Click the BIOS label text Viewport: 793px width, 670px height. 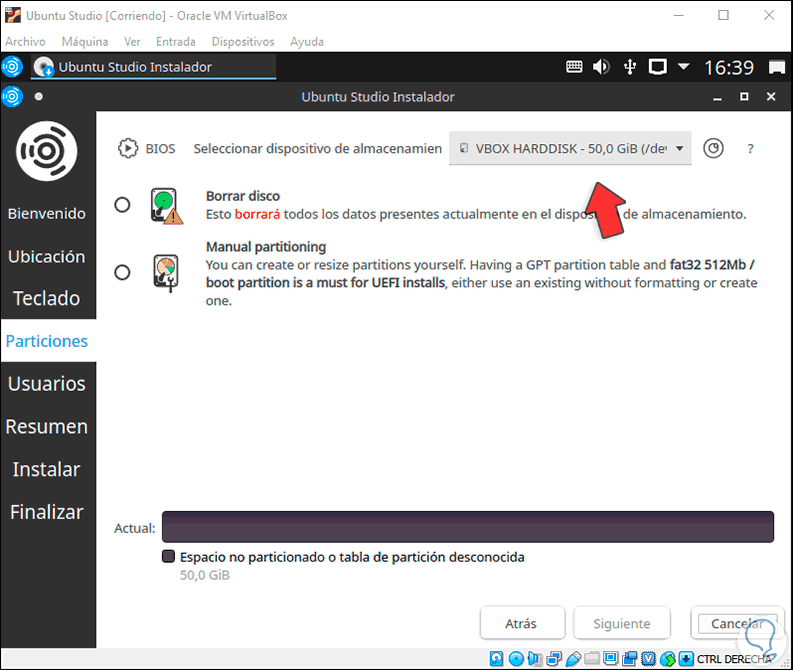pos(160,149)
